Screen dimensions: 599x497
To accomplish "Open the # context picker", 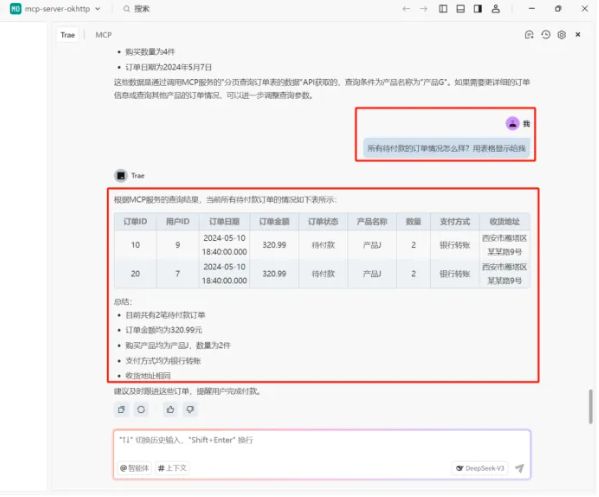I will [x=172, y=468].
